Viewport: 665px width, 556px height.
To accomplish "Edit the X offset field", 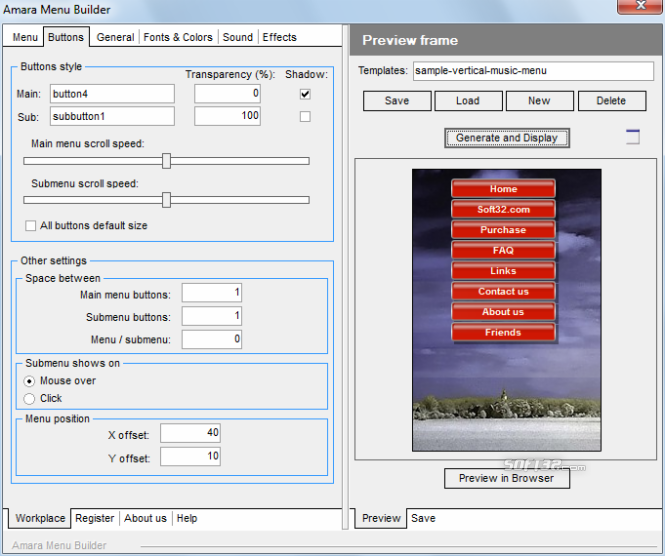I will [190, 433].
